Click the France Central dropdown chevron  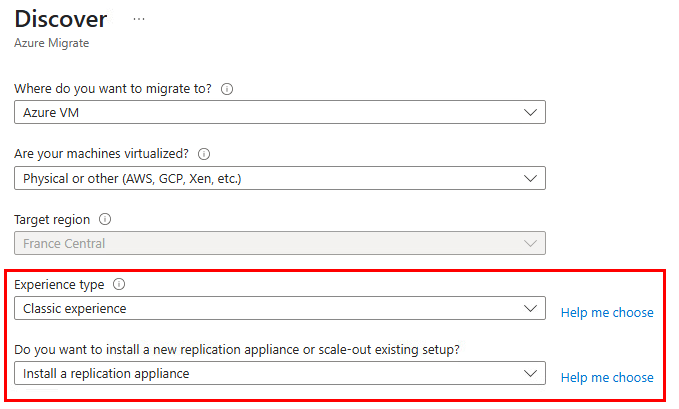click(x=530, y=243)
